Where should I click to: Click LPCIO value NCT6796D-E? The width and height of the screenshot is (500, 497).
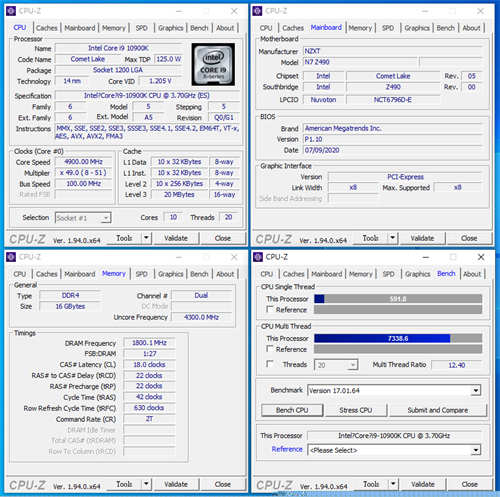pos(393,100)
